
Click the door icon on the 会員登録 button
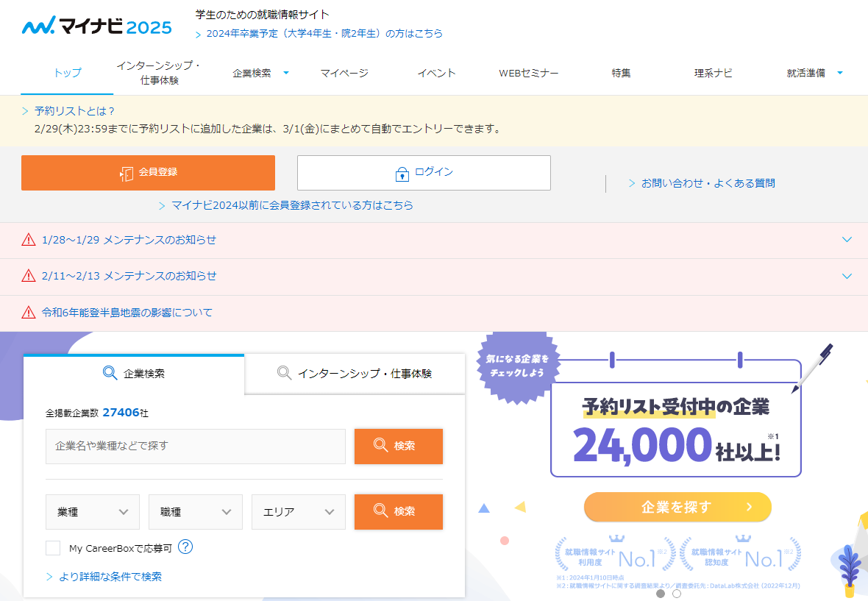127,173
